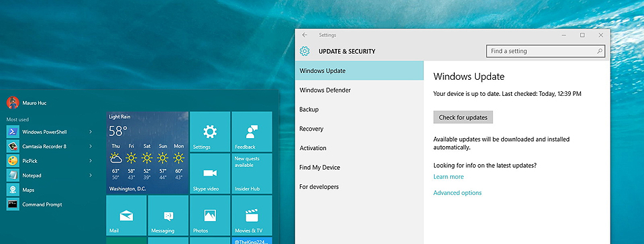Viewport: 644px width, 244px height.
Task: Open the For developers section
Action: coord(360,186)
